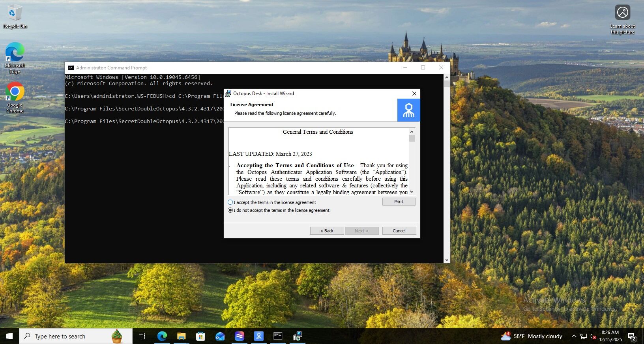Image resolution: width=644 pixels, height=344 pixels.
Task: Switch to Command Prompt taskbar icon
Action: pyautogui.click(x=278, y=336)
